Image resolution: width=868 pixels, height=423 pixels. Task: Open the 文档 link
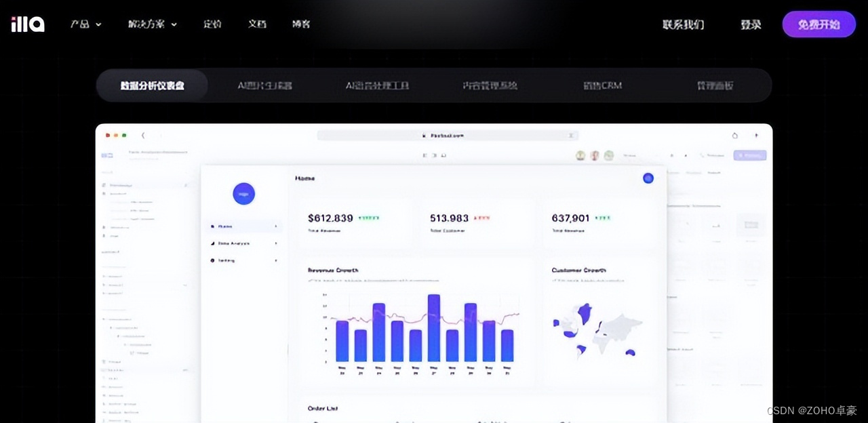click(257, 24)
